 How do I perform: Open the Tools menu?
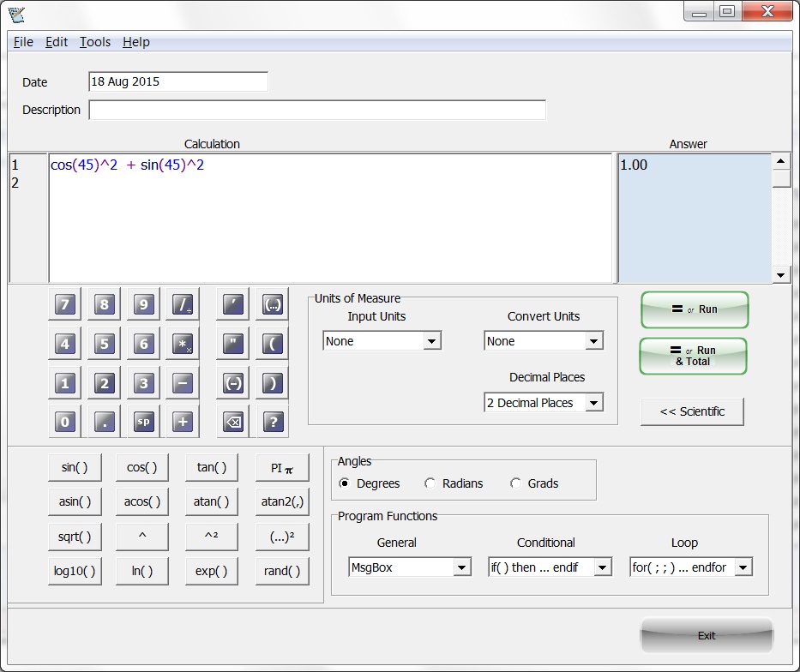coord(95,42)
